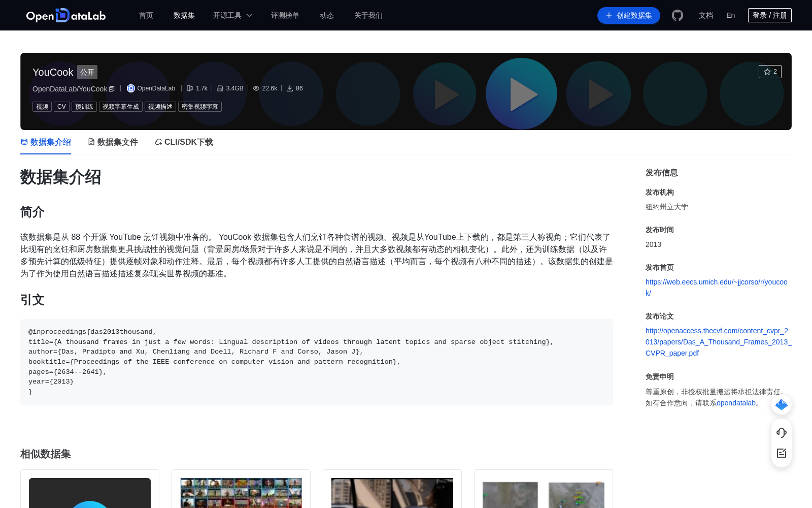Click the 引文 section heading
The image size is (812, 508).
[32, 300]
